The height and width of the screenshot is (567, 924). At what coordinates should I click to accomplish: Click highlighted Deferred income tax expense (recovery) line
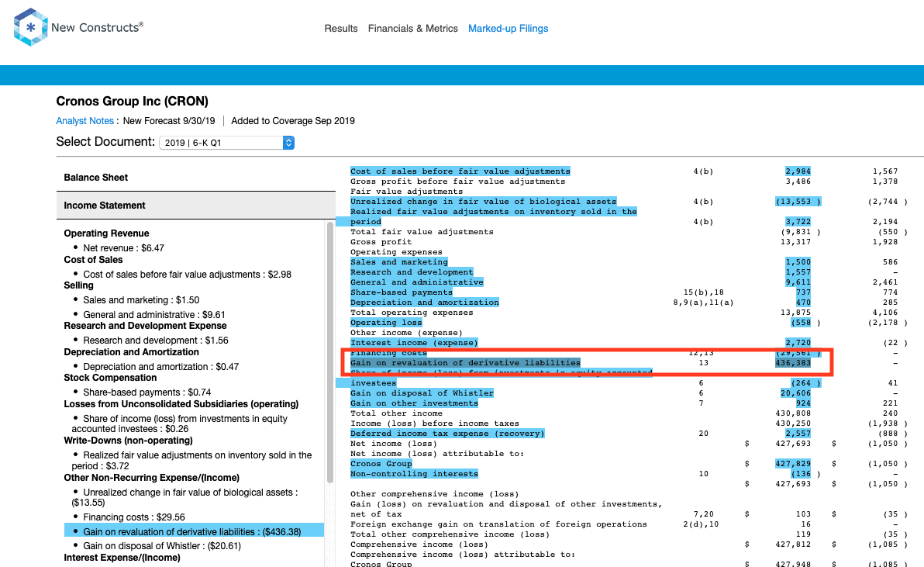pos(447,434)
